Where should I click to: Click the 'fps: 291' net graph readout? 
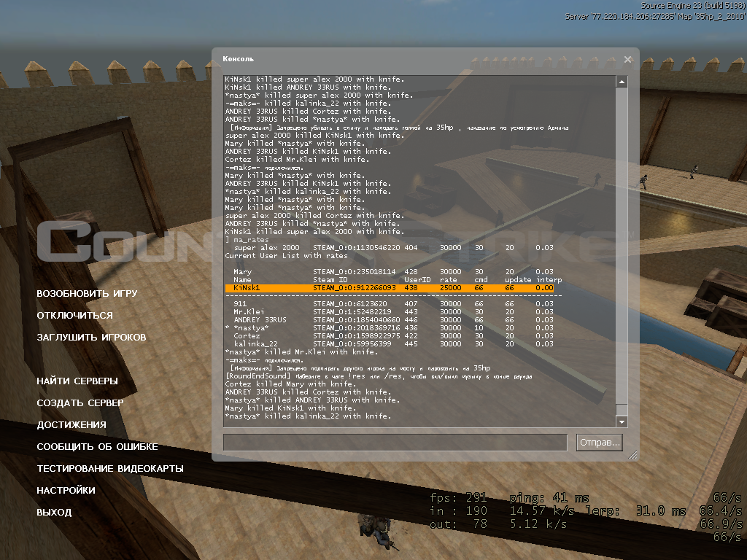tap(458, 498)
